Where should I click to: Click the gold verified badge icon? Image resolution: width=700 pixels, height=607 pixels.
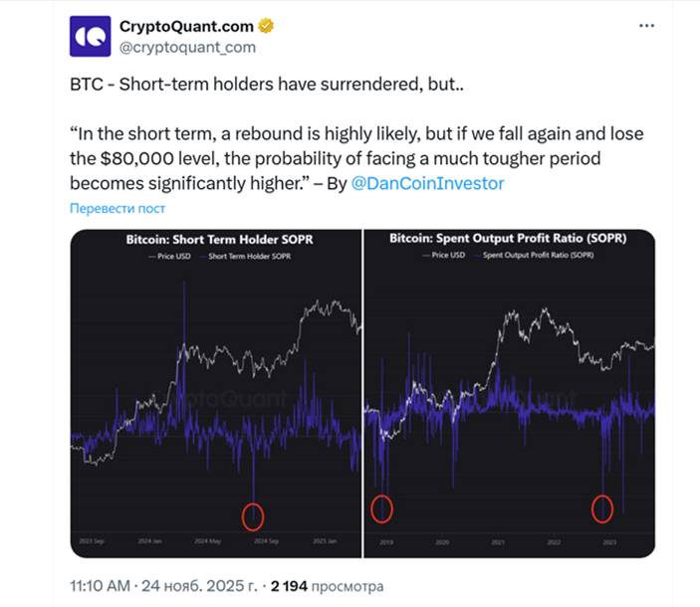268,26
